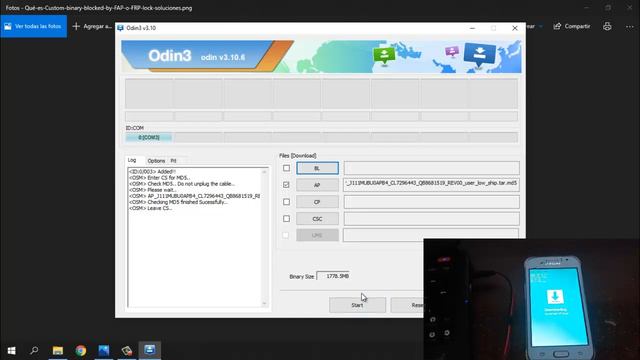This screenshot has height=360, width=640.
Task: Tick the CSC file checkbox
Action: (287, 219)
